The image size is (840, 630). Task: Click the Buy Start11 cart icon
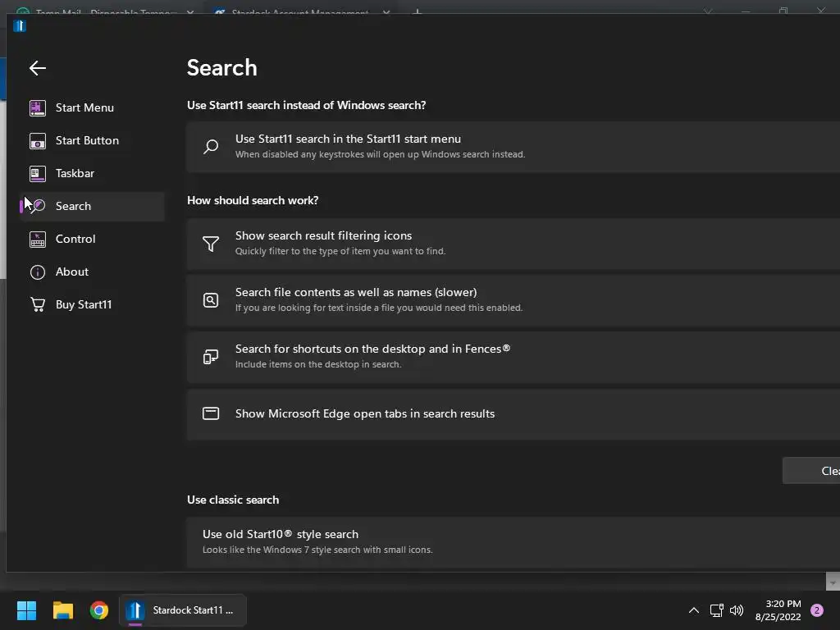pos(38,304)
